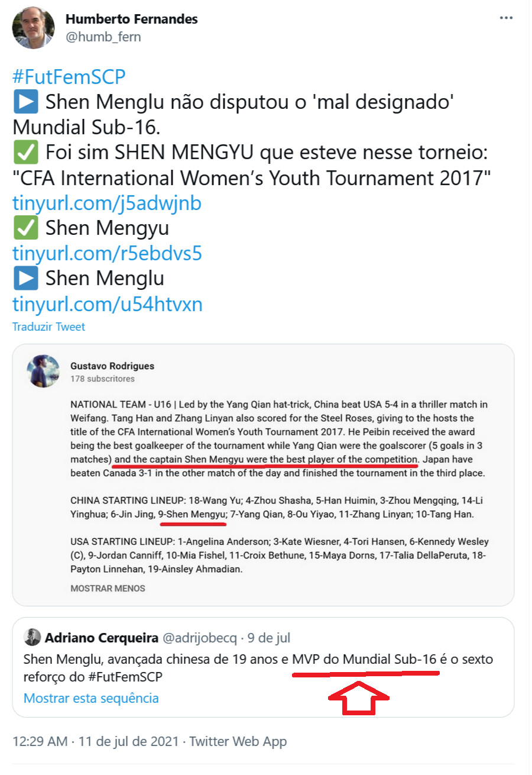Open the 9 de jul quoted tweet date

269,638
